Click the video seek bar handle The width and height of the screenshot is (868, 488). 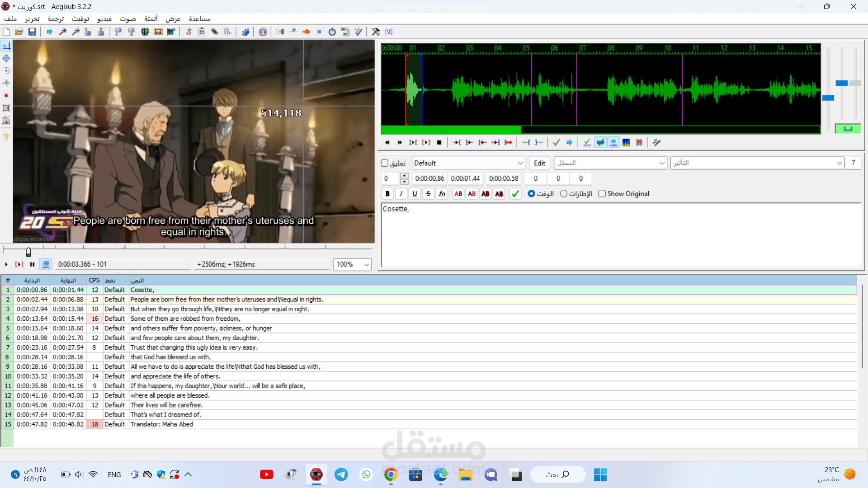(28, 252)
